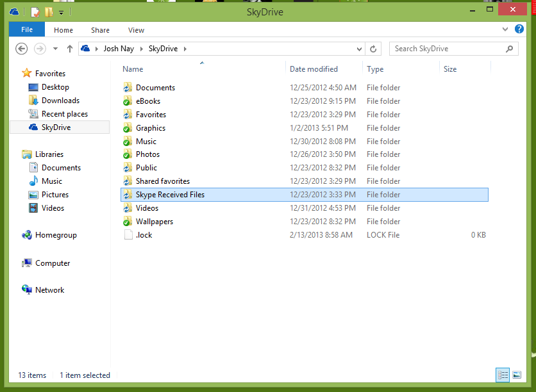Select the Documents folder in file list
Screen dimensions: 536x392
155,88
